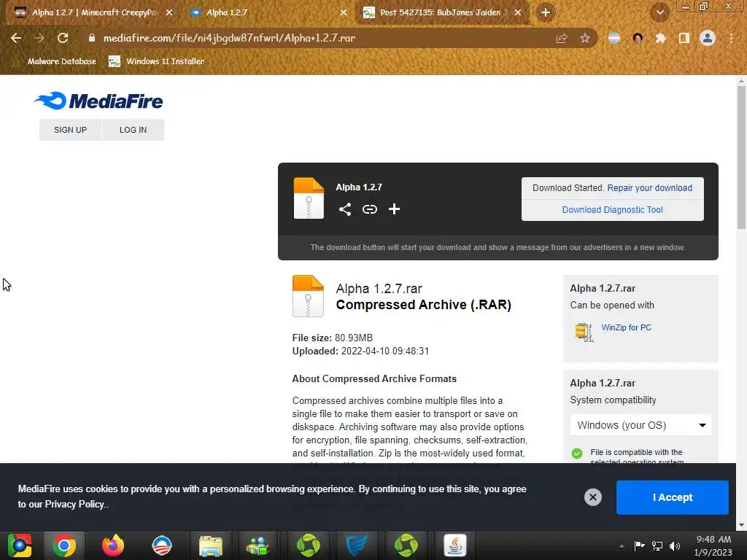Click the network icon in system tray
Viewport: 747px width, 560px height.
click(657, 545)
